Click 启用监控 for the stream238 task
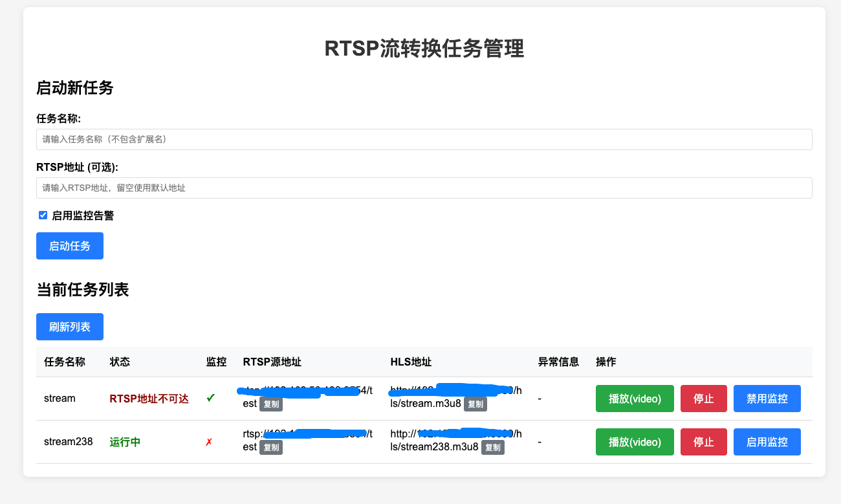This screenshot has width=841, height=504. coord(767,442)
